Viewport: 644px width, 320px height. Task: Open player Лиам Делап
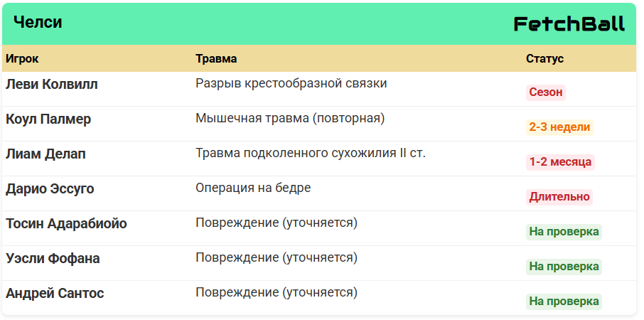(45, 154)
